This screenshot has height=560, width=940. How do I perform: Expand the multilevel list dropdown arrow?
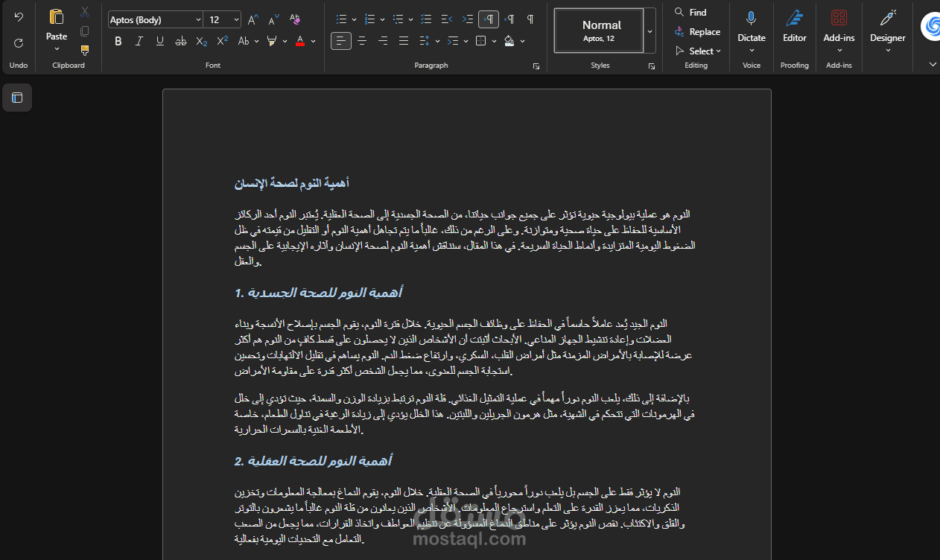tap(410, 19)
